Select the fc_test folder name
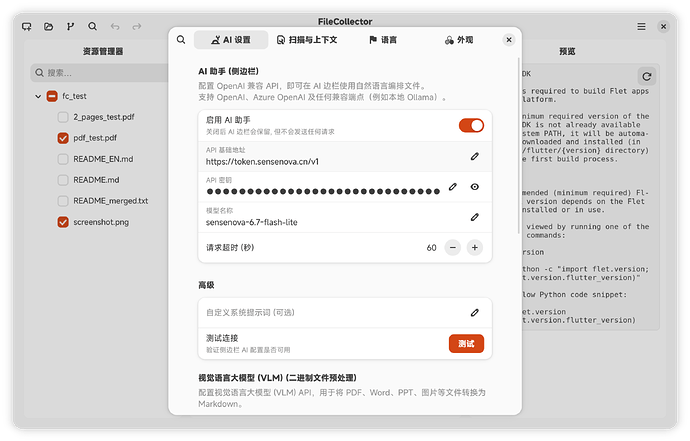The image size is (690, 441). tap(74, 96)
